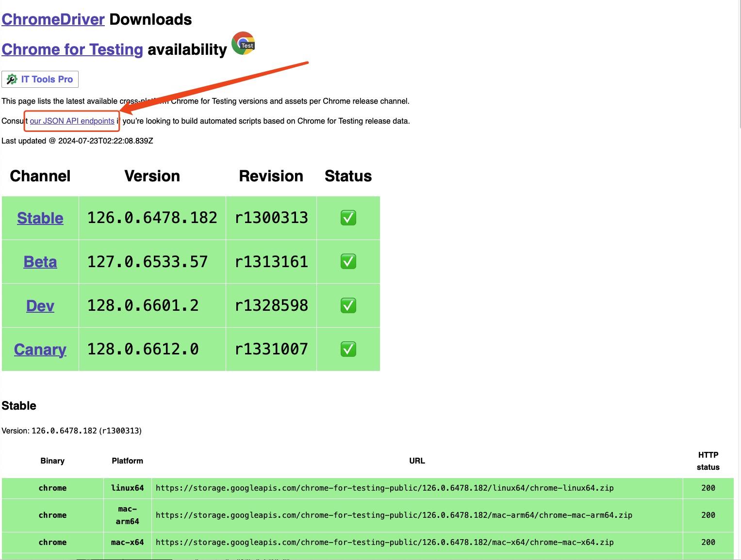Image resolution: width=741 pixels, height=560 pixels.
Task: Click the Stable section heading
Action: click(19, 406)
